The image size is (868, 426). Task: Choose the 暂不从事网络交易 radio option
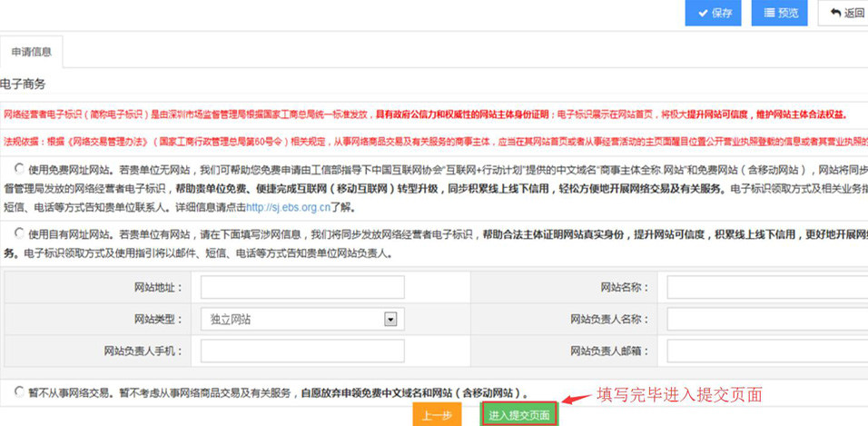click(19, 392)
